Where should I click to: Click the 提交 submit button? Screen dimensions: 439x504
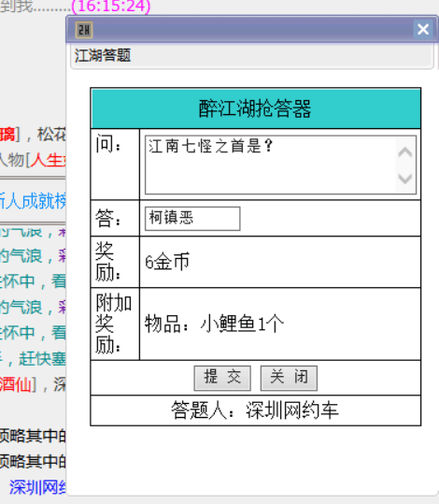[x=222, y=378]
